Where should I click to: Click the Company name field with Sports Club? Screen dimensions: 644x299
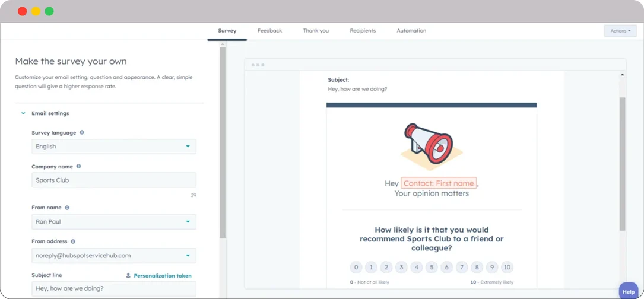(x=114, y=180)
